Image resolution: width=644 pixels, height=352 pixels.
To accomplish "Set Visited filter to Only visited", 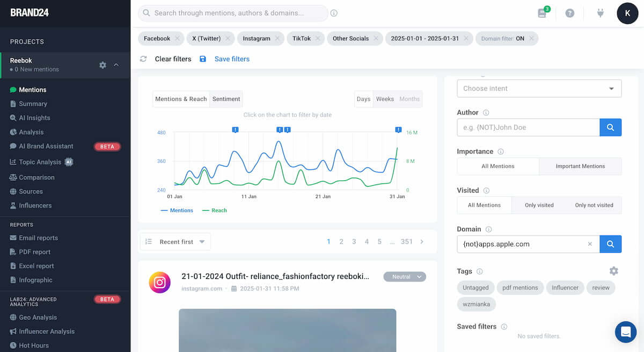I will pos(540,205).
